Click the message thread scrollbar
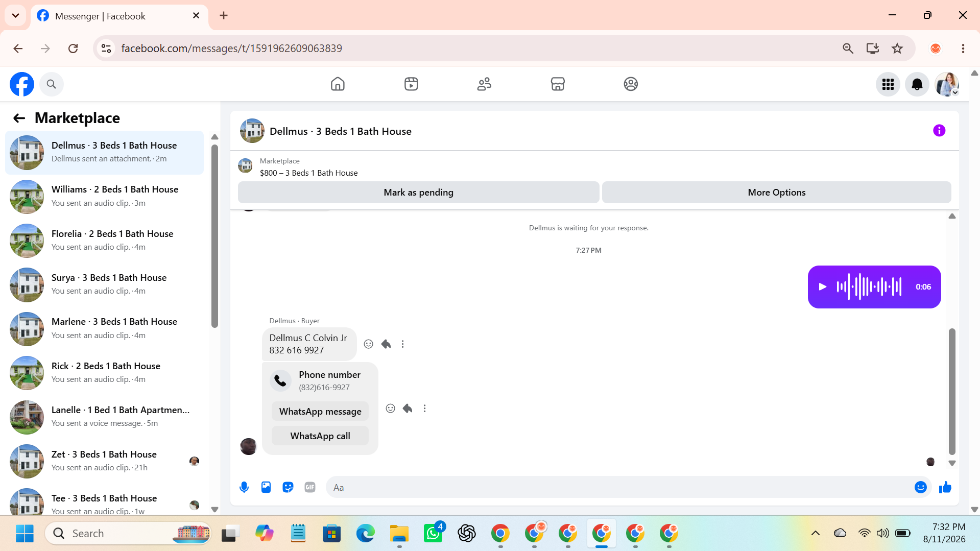Viewport: 980px width, 551px height. (952, 391)
